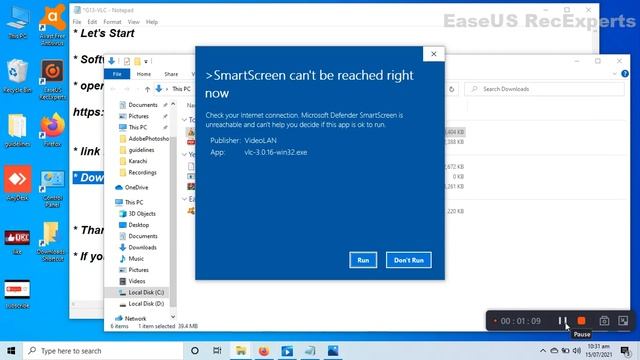Screen dimensions: 640x360
Task: Open Photos app icon on taskbar
Action: [x=333, y=351]
